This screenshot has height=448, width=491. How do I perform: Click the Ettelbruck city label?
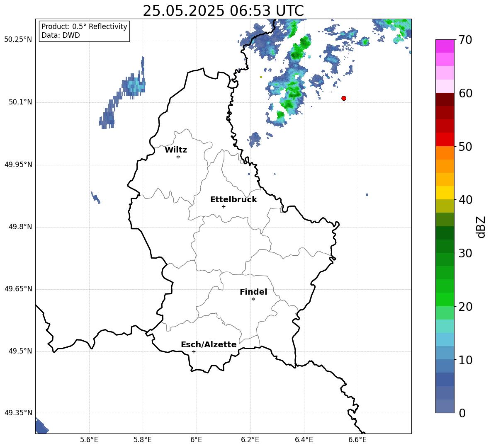(233, 200)
